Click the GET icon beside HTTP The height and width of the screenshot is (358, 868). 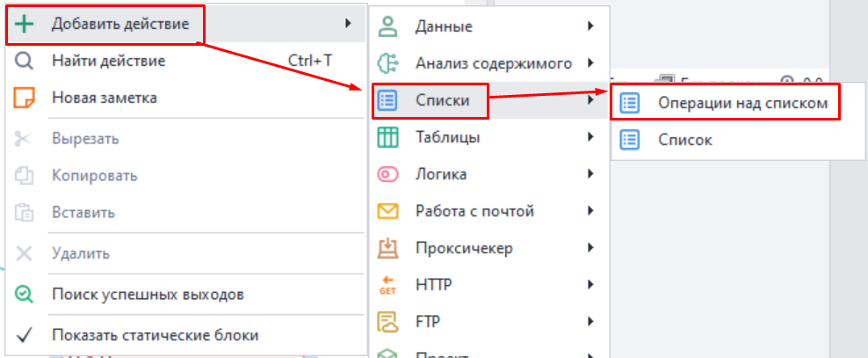pyautogui.click(x=387, y=285)
